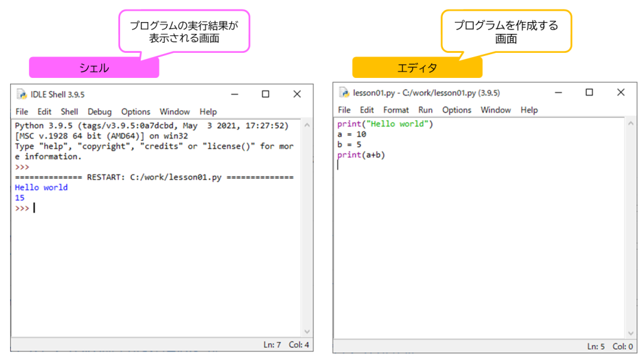
Task: Click the Python icon in the lesson01.py title bar
Action: 343,92
